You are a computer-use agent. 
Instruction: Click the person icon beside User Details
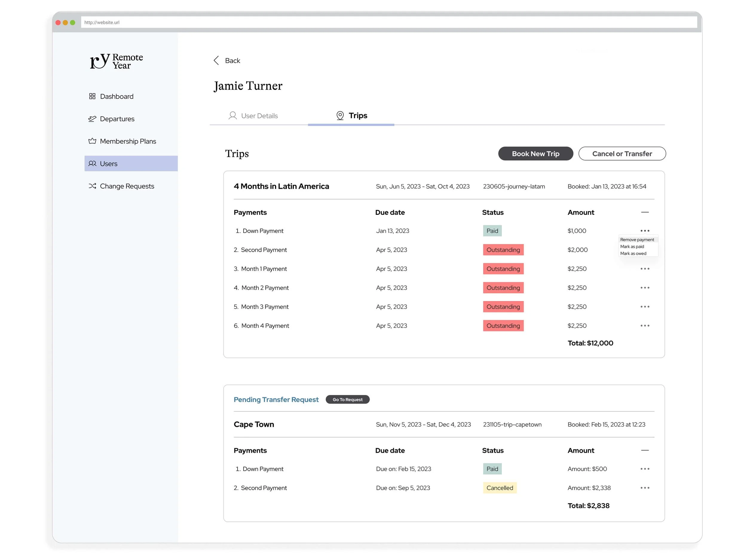(x=233, y=116)
